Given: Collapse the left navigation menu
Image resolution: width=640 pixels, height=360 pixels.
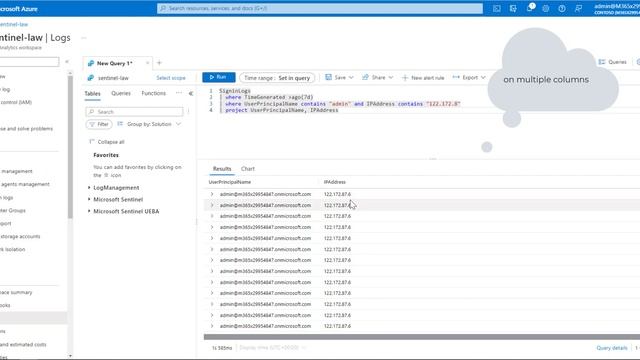Looking at the screenshot, I should coord(67,62).
